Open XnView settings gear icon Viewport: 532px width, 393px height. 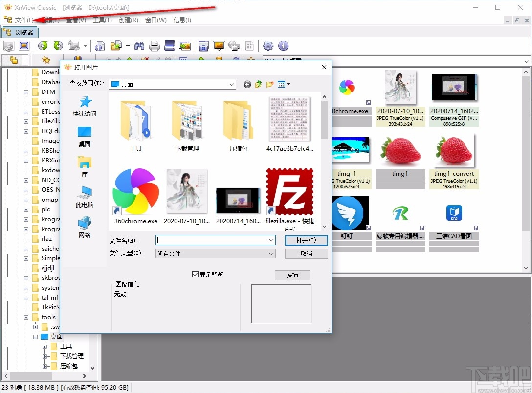click(267, 46)
